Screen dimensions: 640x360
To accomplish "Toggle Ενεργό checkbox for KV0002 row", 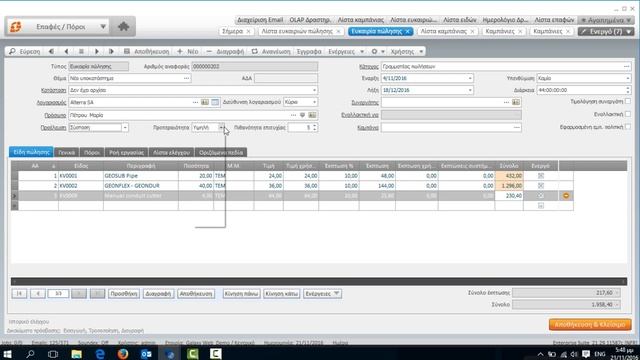I will (x=541, y=186).
